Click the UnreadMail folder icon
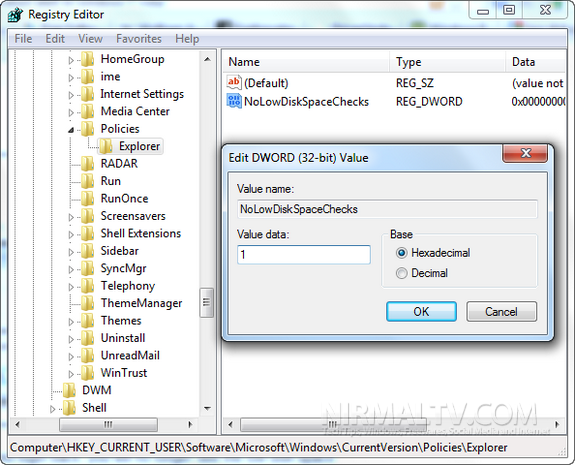575x465 pixels. coord(88,355)
